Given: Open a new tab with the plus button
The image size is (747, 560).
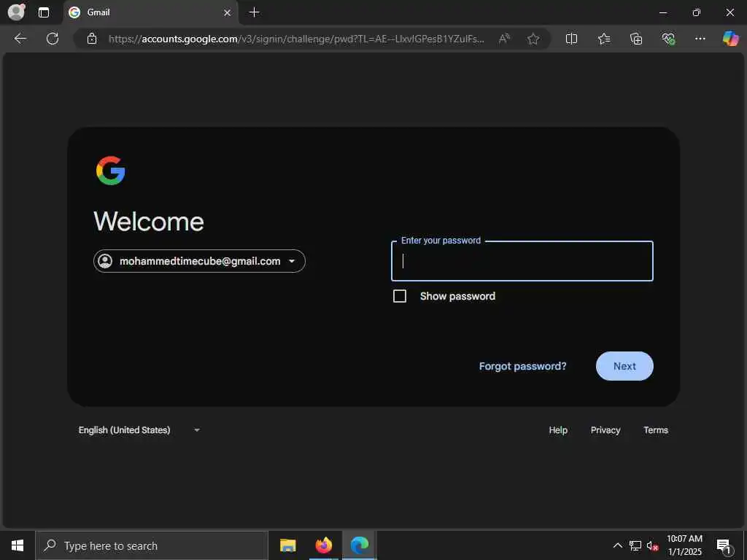Looking at the screenshot, I should 255,12.
